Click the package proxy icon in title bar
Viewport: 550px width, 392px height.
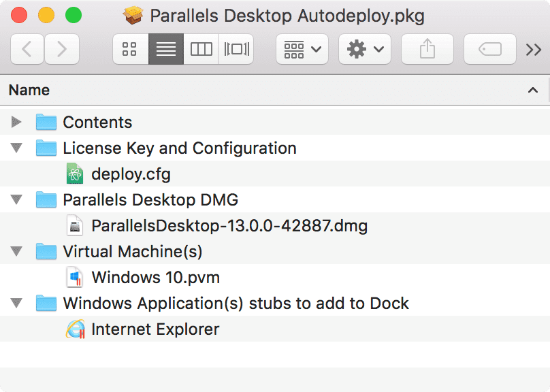(133, 16)
